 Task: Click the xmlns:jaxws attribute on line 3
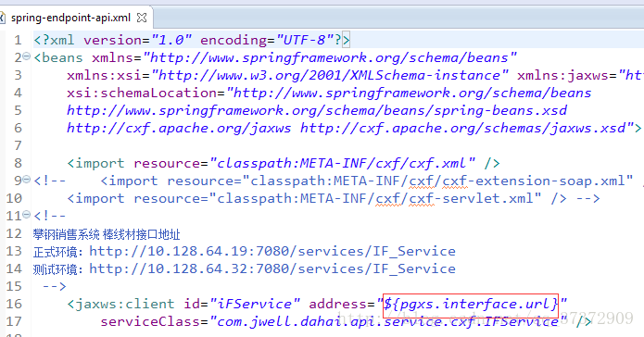pyautogui.click(x=580, y=75)
